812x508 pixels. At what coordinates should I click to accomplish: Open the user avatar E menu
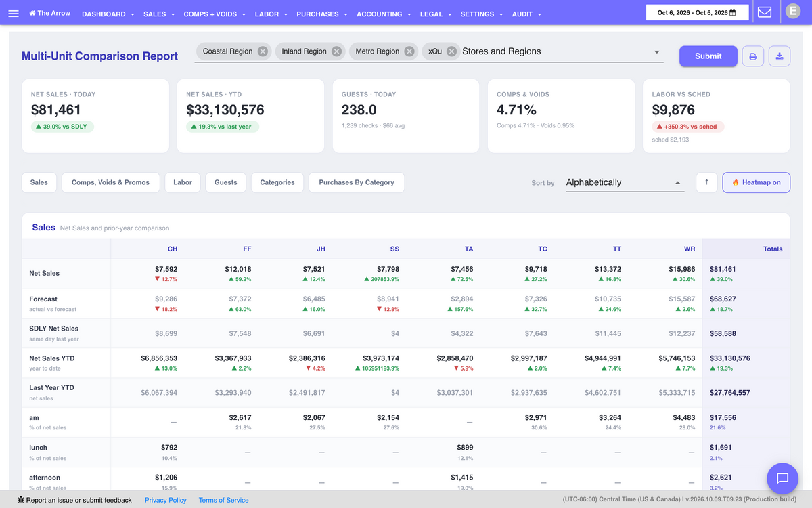point(792,12)
